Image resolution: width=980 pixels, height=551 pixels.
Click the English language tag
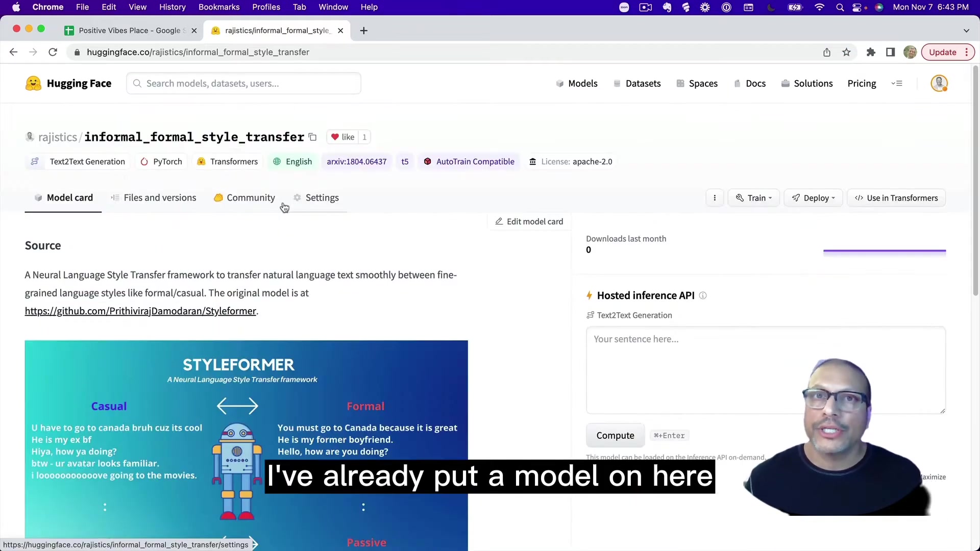tap(292, 162)
